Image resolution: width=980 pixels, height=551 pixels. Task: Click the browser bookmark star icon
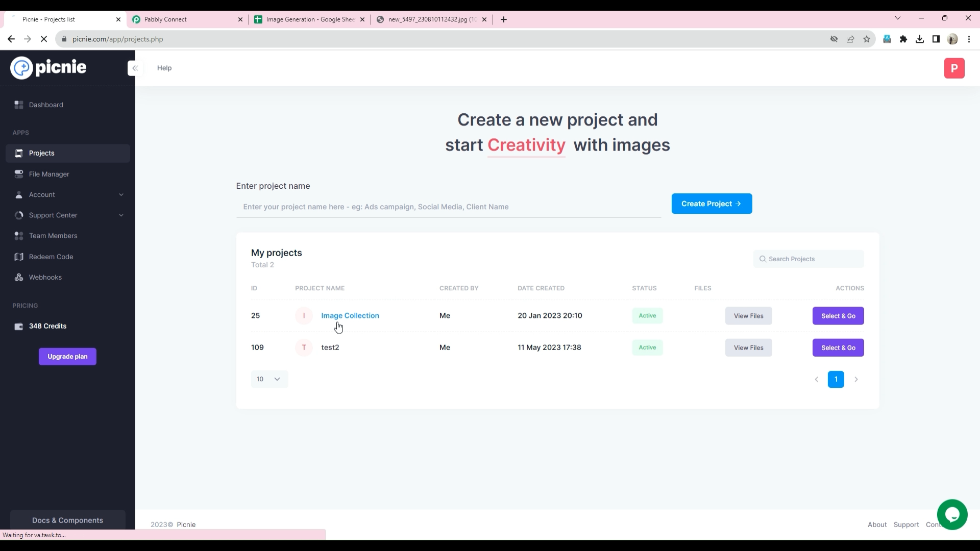click(867, 39)
